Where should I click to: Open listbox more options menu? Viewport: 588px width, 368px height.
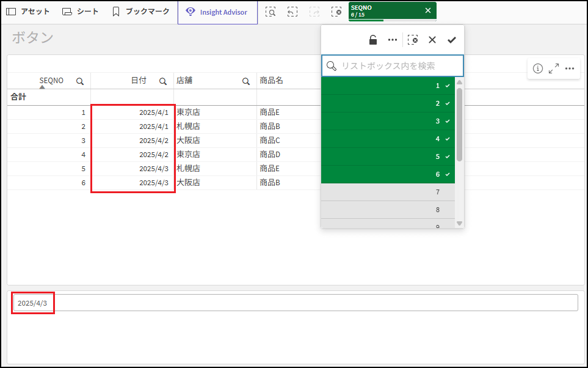pyautogui.click(x=393, y=40)
